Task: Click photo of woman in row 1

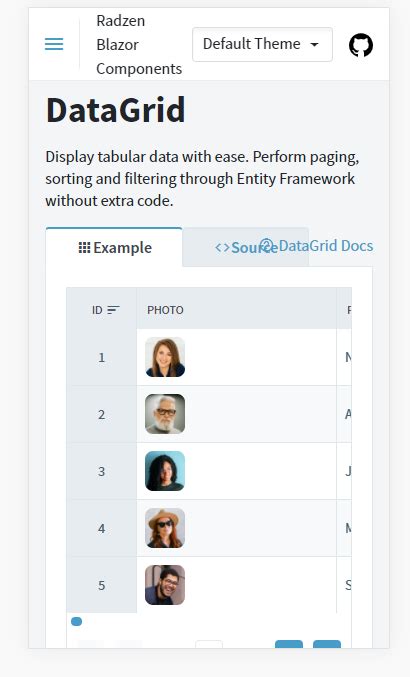Action: [x=165, y=357]
